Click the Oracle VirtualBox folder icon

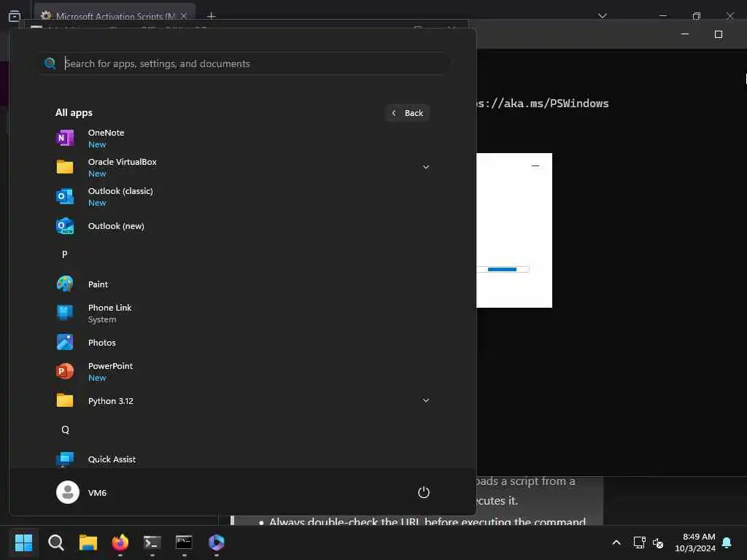click(65, 167)
